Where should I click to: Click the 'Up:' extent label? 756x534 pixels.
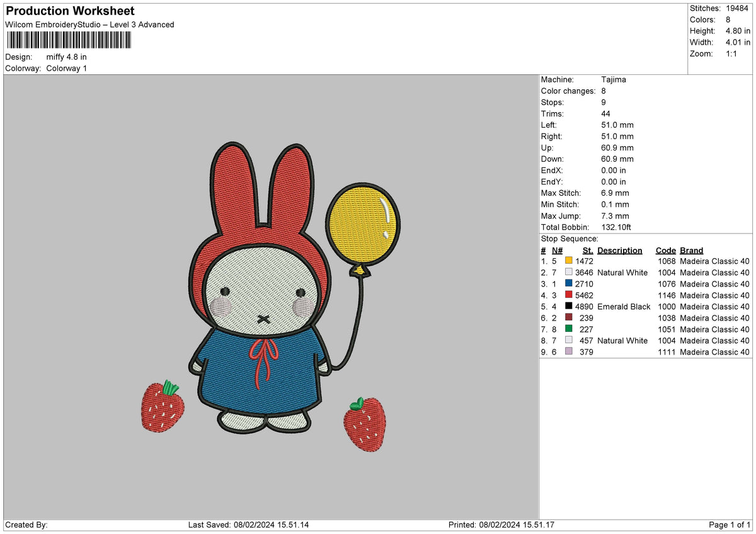(547, 148)
